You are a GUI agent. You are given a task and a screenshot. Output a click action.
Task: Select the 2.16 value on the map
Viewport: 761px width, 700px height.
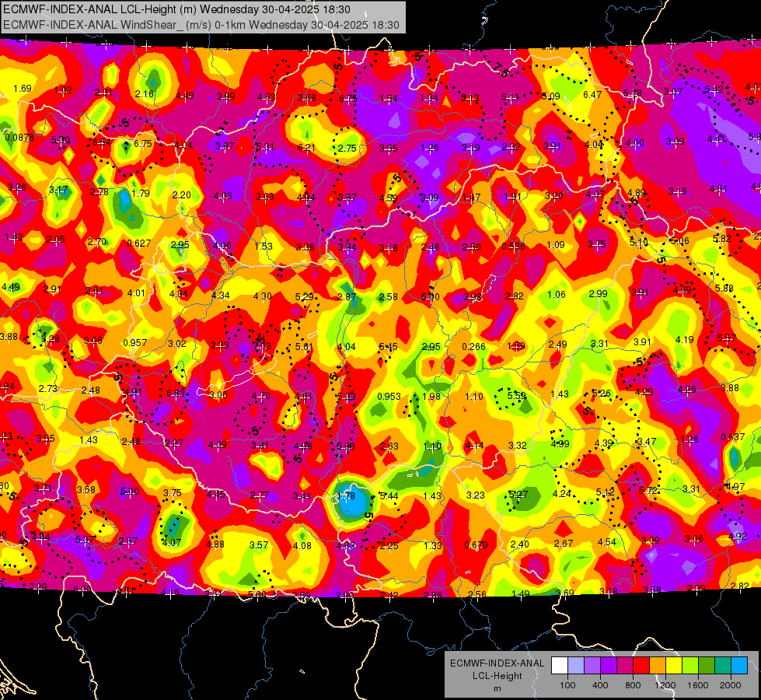145,94
